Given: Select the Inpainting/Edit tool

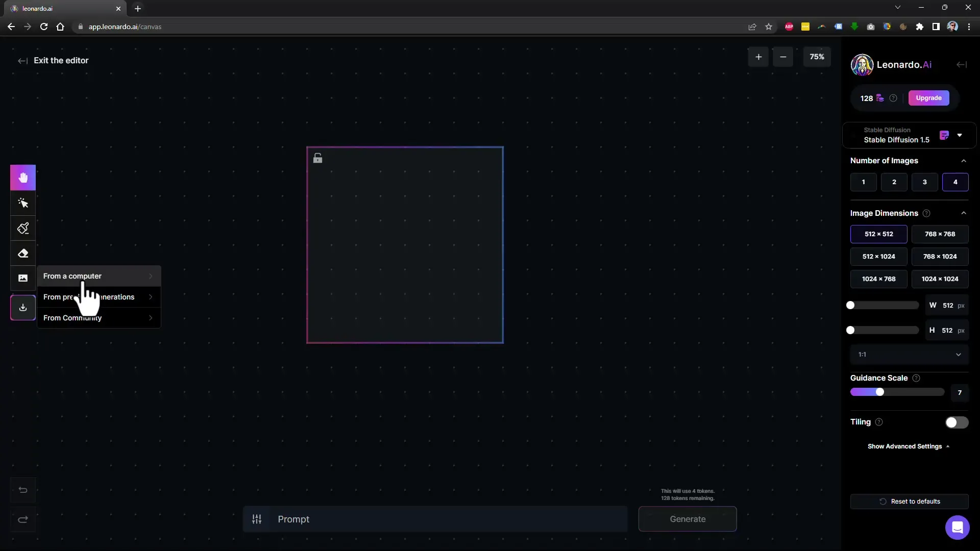Looking at the screenshot, I should click(x=23, y=229).
